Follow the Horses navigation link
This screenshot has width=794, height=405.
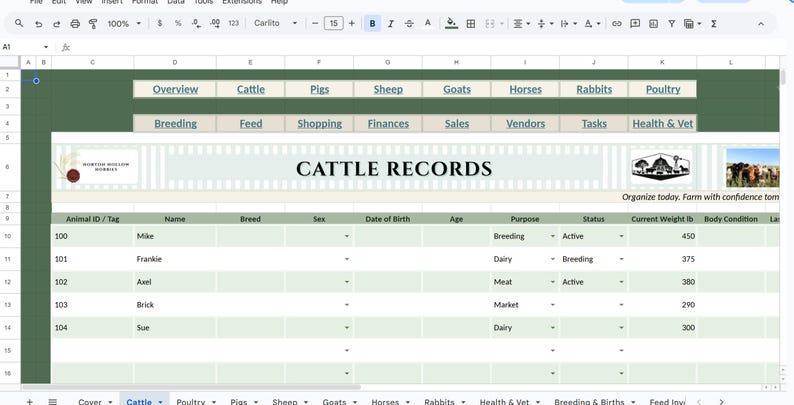(525, 89)
